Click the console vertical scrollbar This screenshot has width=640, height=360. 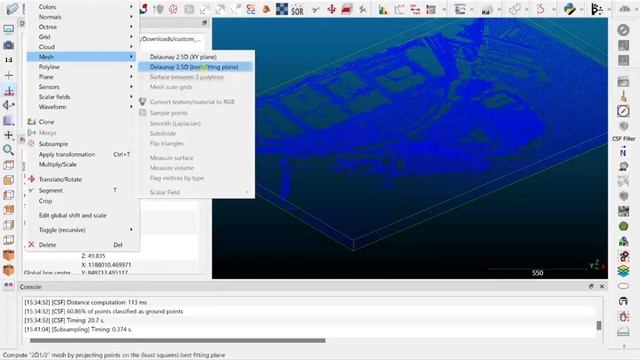pyautogui.click(x=599, y=325)
